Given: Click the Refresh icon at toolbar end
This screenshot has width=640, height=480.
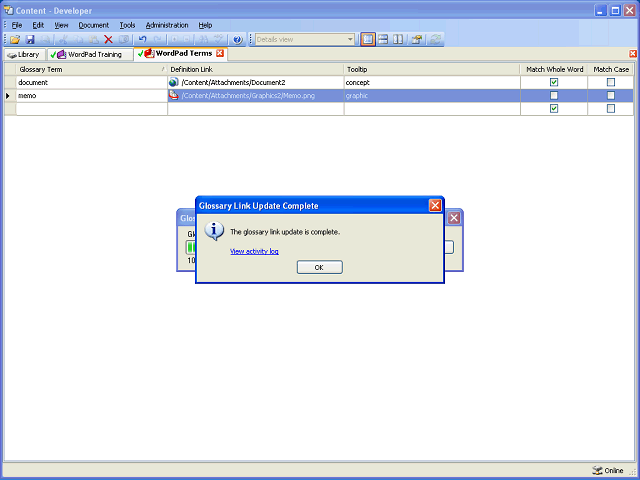Looking at the screenshot, I should (x=436, y=40).
